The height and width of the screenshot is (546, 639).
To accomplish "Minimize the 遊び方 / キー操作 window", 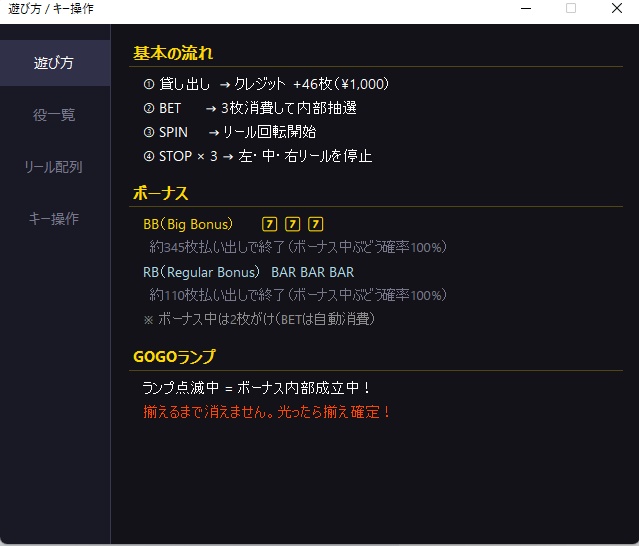I will (526, 9).
